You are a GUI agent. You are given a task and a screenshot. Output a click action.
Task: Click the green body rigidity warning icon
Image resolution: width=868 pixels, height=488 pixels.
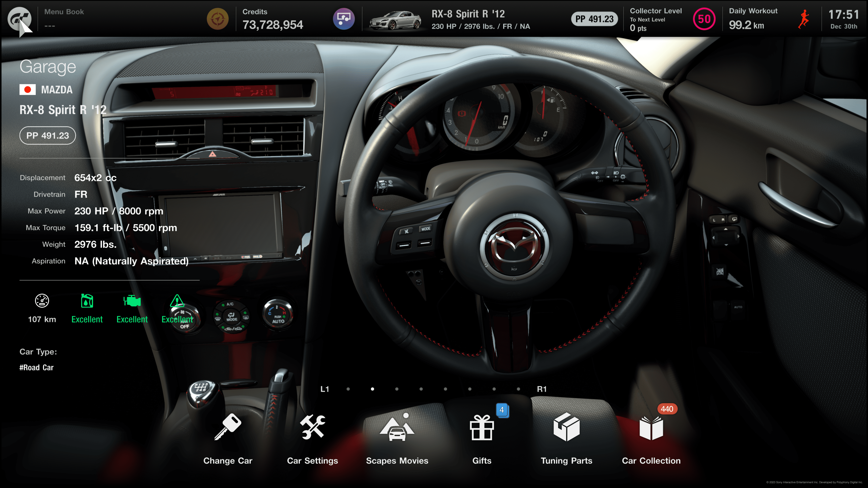(177, 301)
